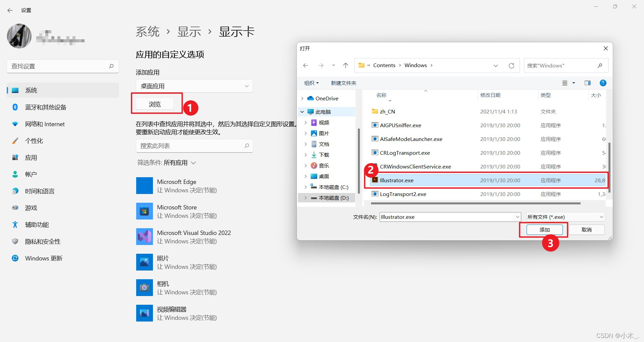Open the address bar history dropdown
The height and width of the screenshot is (342, 644).
click(496, 66)
